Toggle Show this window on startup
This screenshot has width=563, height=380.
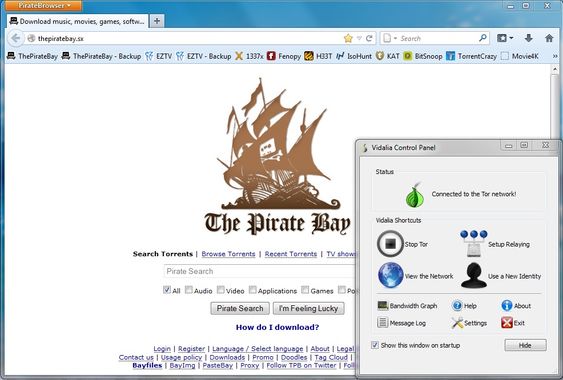pos(375,345)
